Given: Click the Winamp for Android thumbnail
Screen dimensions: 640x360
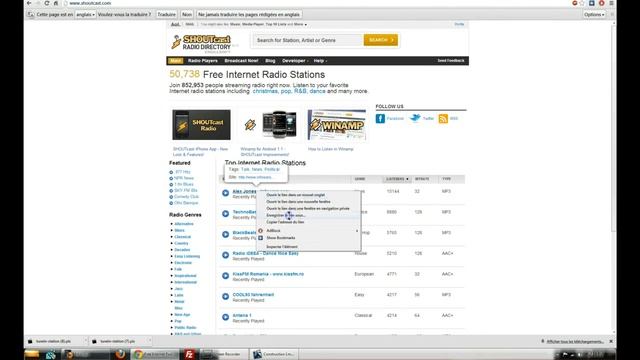Looking at the screenshot, I should click(x=270, y=125).
